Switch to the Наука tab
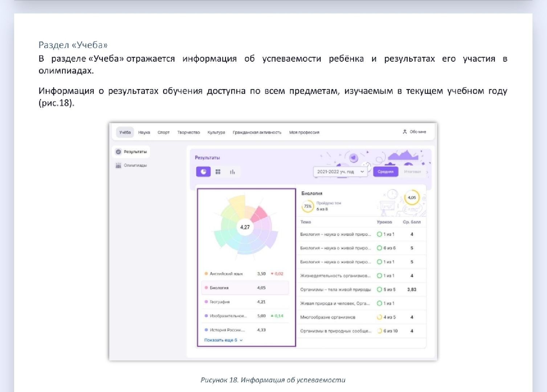The width and height of the screenshot is (547, 392). (144, 132)
